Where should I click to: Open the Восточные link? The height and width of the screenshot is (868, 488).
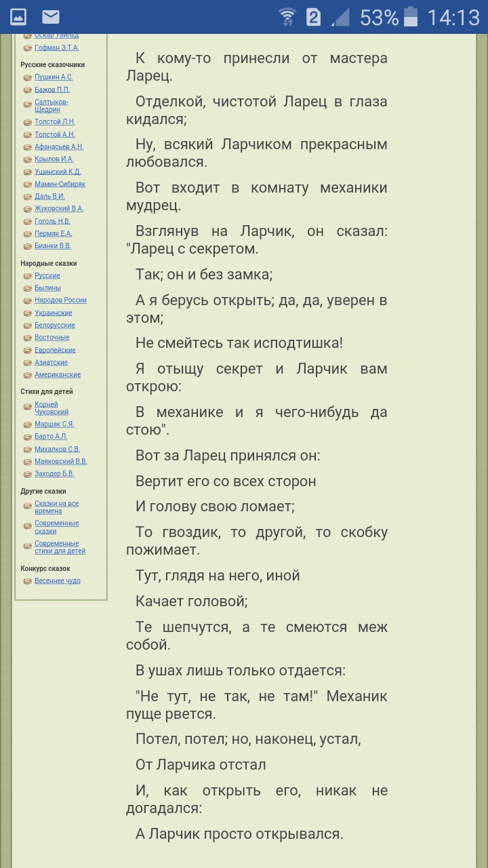tap(52, 337)
